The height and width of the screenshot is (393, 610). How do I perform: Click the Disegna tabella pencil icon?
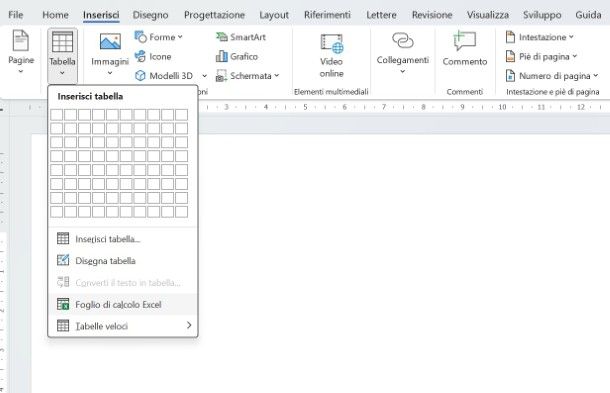pyautogui.click(x=63, y=260)
